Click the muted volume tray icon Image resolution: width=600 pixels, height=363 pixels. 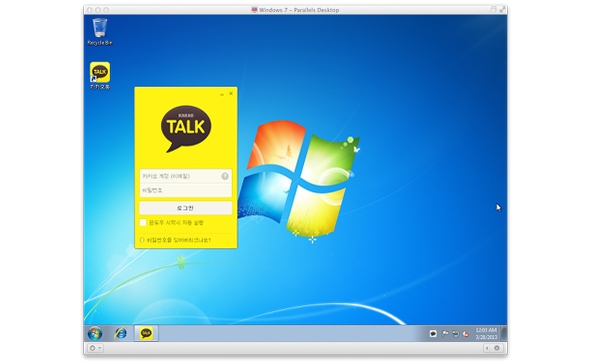tap(465, 334)
